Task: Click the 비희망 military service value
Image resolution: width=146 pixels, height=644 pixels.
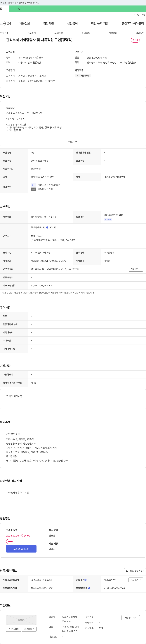Action: click(34, 383)
